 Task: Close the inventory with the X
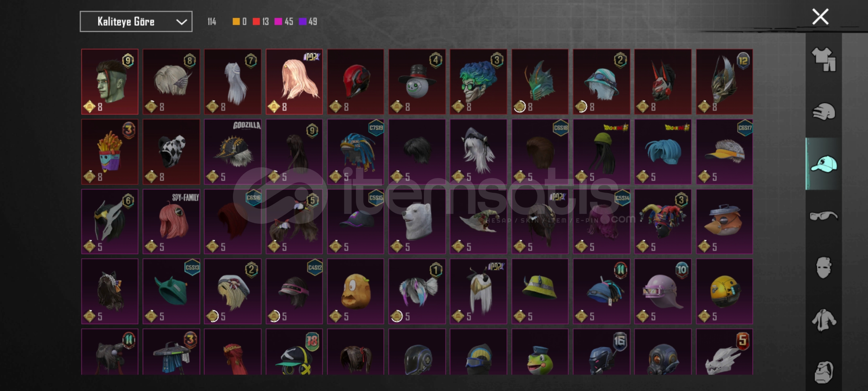pyautogui.click(x=820, y=17)
